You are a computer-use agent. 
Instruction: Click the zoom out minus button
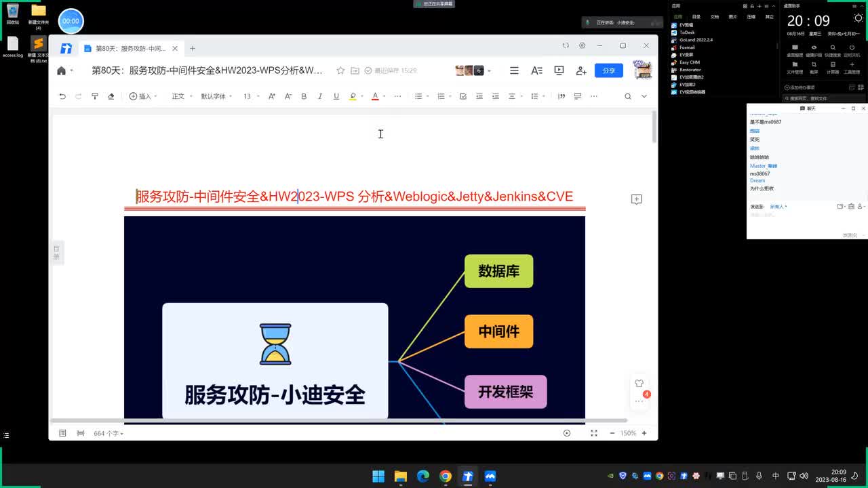pos(612,433)
